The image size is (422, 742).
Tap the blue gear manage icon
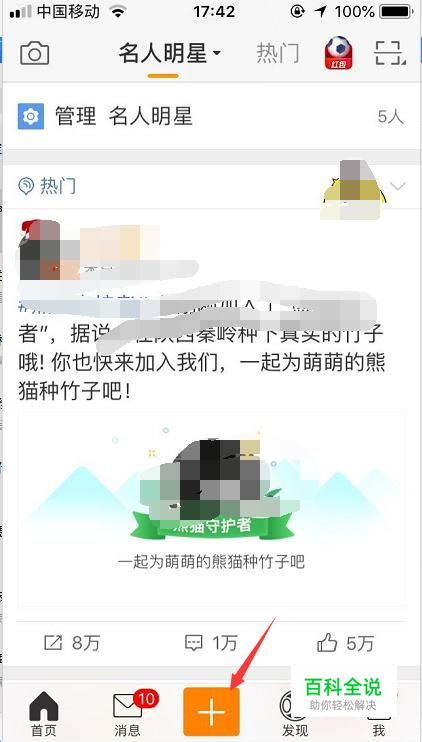(x=31, y=116)
